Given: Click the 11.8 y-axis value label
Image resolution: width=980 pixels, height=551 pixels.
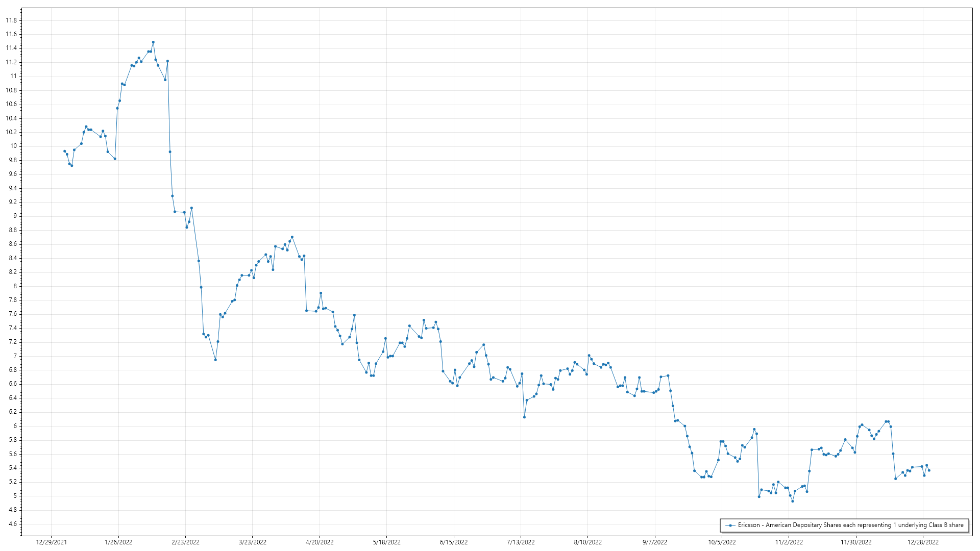Looking at the screenshot, I should tap(11, 20).
